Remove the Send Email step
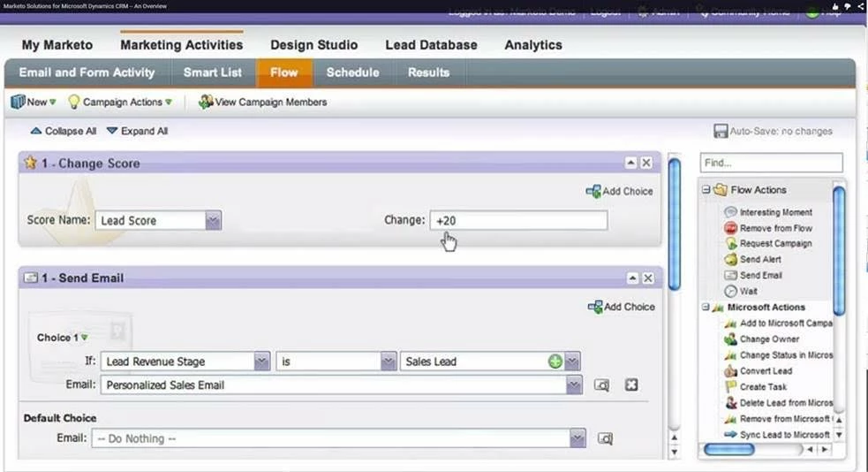 click(x=647, y=278)
